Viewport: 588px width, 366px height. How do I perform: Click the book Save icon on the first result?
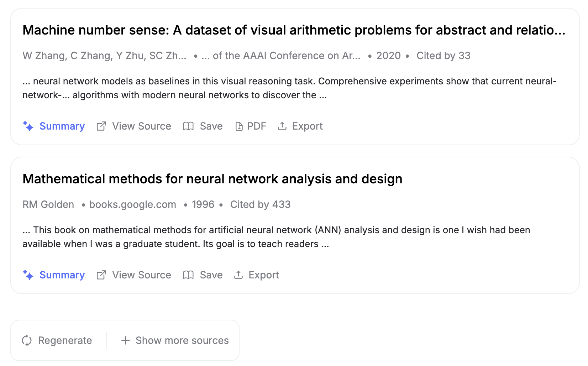[x=188, y=126]
